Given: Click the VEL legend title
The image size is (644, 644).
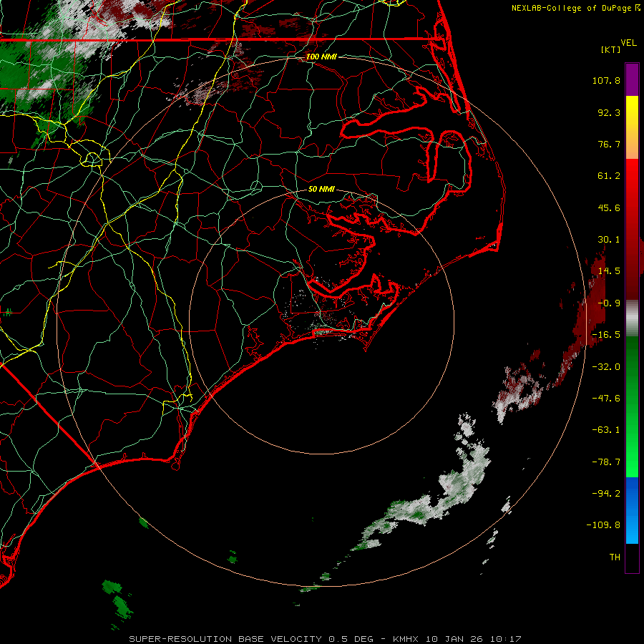Looking at the screenshot, I should pyautogui.click(x=628, y=43).
